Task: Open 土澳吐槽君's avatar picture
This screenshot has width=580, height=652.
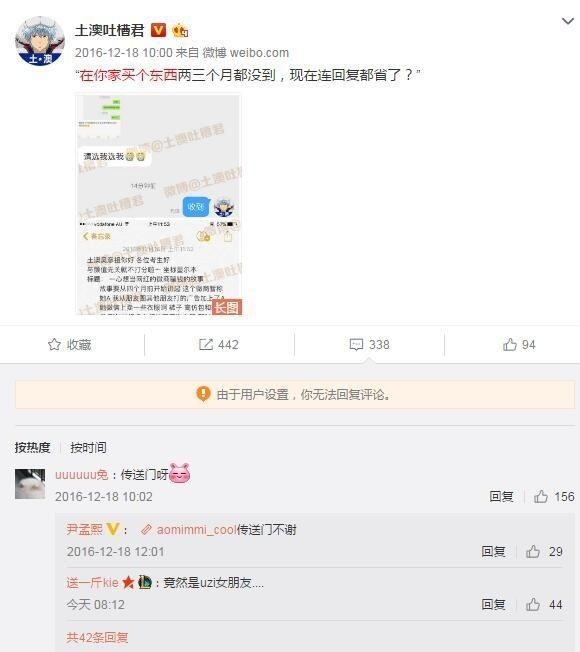Action: tap(40, 42)
